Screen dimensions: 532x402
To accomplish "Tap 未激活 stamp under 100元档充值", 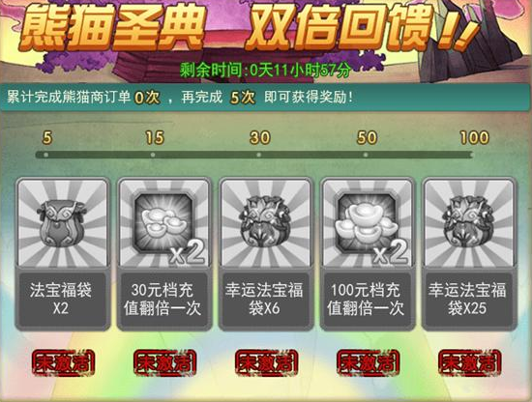I will coord(368,362).
